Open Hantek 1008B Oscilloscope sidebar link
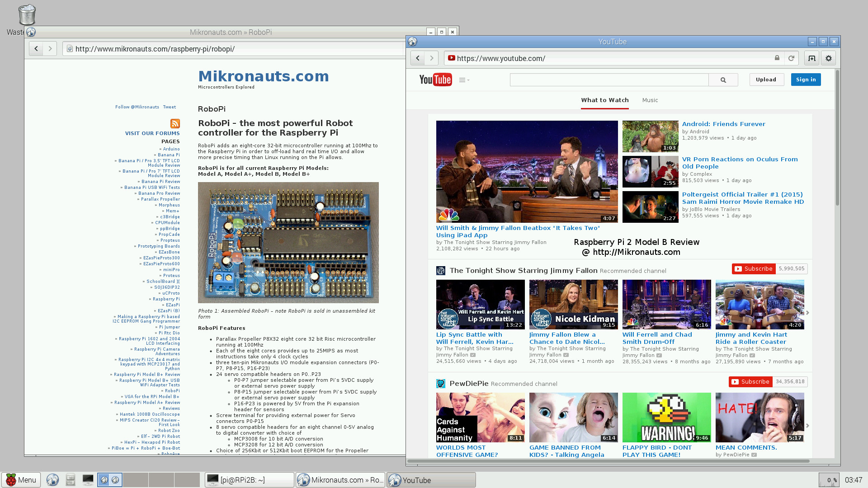The width and height of the screenshot is (868, 488). (x=150, y=414)
